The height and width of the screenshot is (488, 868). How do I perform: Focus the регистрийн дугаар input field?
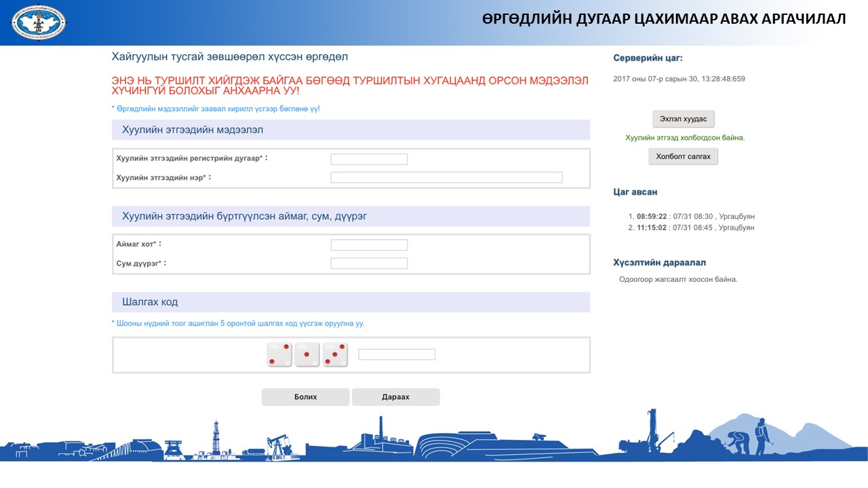369,159
